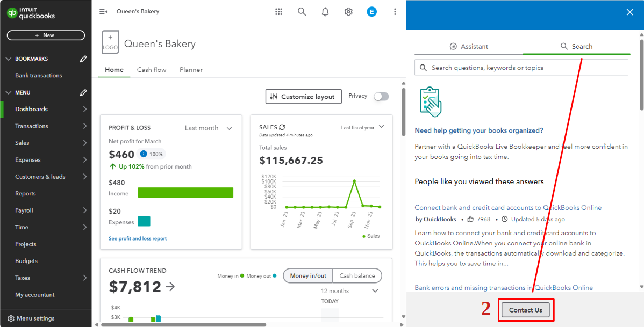Switch to the Planner tab
Screen dimensions: 644x327
click(191, 69)
